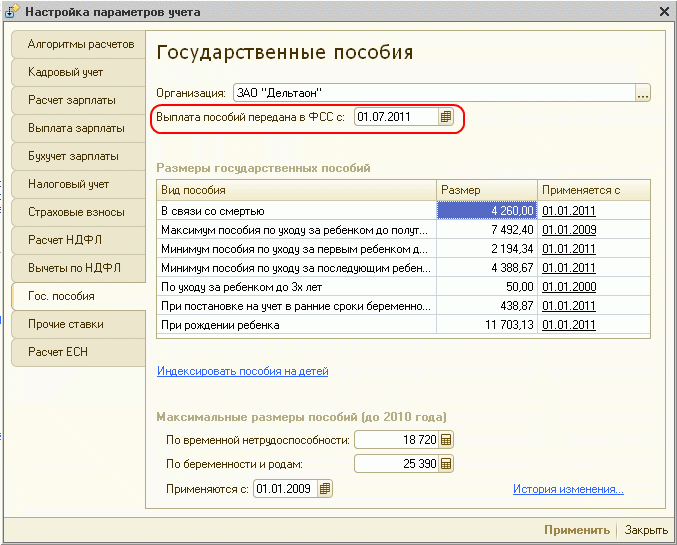Open calculator for temporary disability maximum
The height and width of the screenshot is (545, 677).
pos(446,440)
